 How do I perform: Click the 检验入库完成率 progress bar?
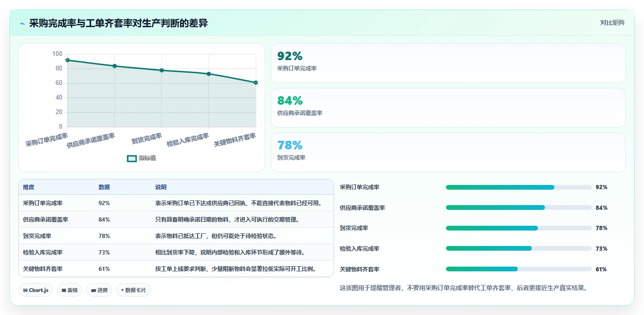(x=519, y=248)
